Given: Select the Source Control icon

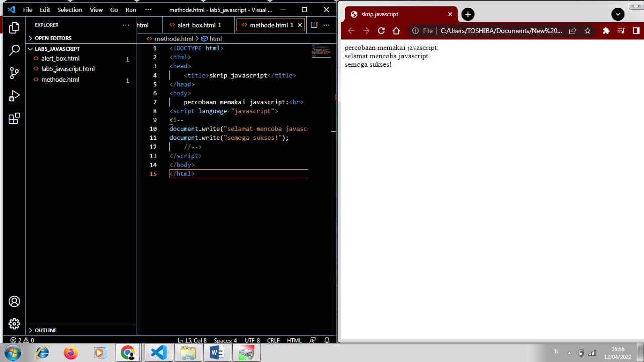Looking at the screenshot, I should coord(14,73).
